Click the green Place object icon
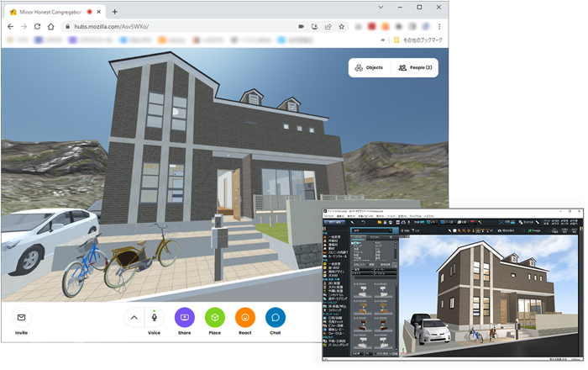The height and width of the screenshot is (370, 588). pos(215,318)
